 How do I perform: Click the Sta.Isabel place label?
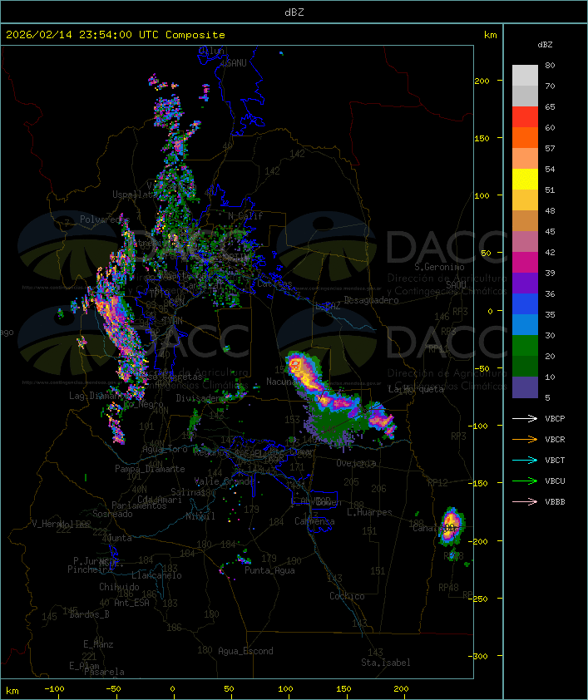tap(386, 663)
